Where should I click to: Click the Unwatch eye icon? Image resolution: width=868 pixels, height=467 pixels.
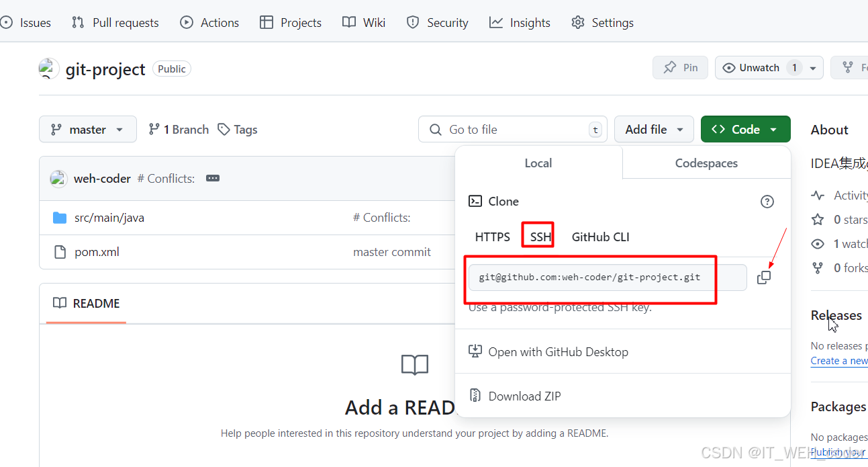(729, 68)
